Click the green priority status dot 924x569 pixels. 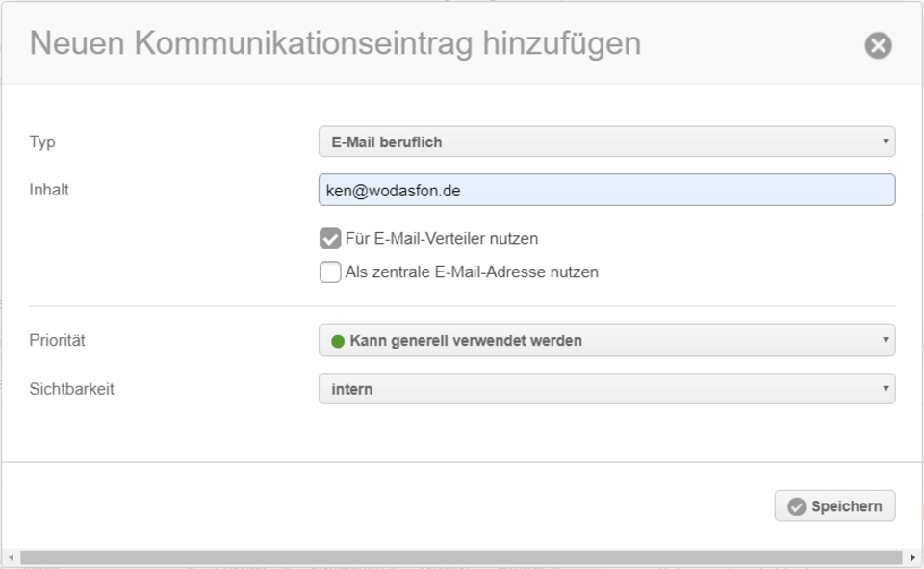pyautogui.click(x=338, y=341)
